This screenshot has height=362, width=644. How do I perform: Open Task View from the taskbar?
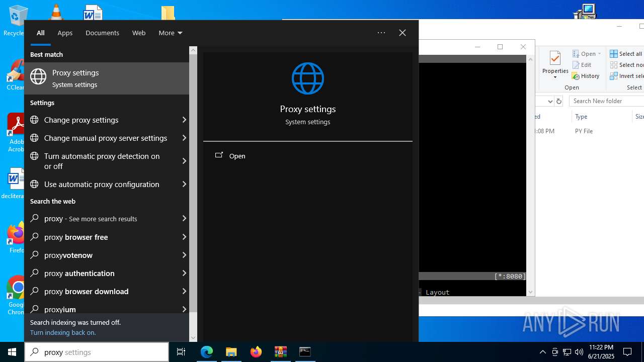tap(181, 352)
